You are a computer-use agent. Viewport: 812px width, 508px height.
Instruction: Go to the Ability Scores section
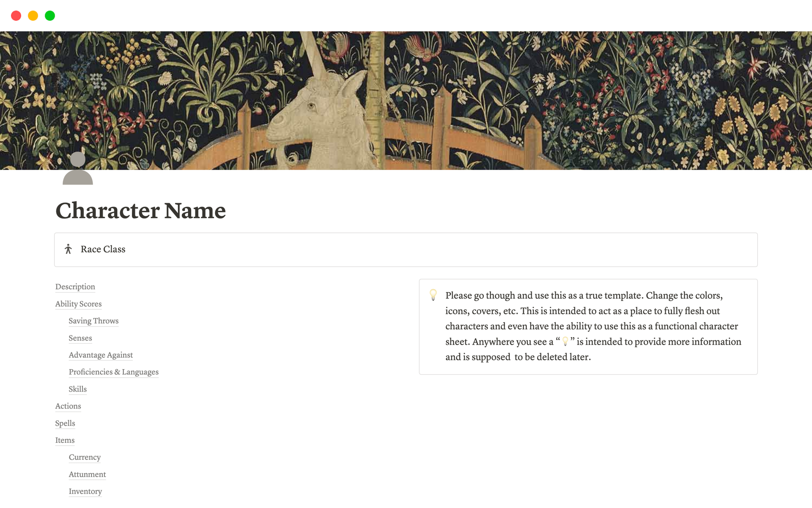tap(78, 304)
